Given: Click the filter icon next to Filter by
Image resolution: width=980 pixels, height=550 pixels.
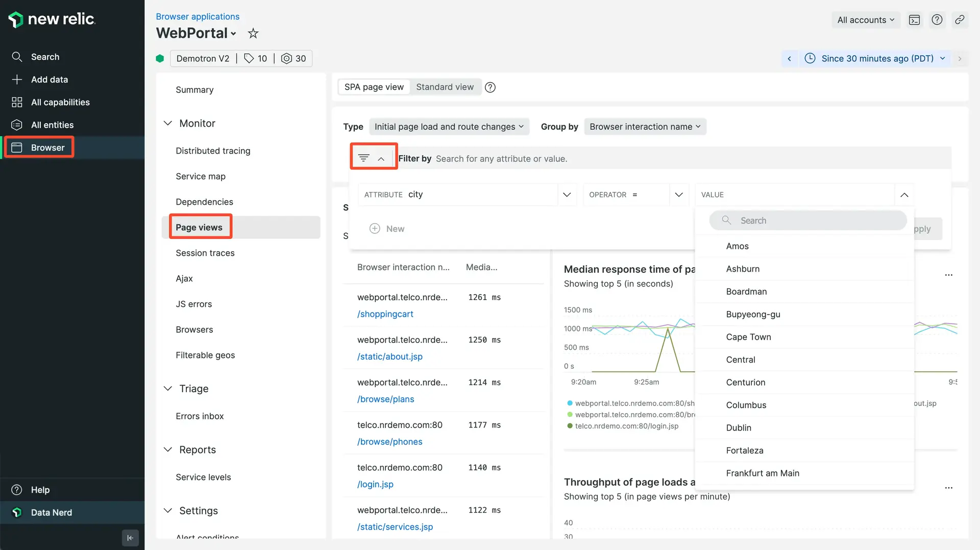Looking at the screenshot, I should pos(363,158).
